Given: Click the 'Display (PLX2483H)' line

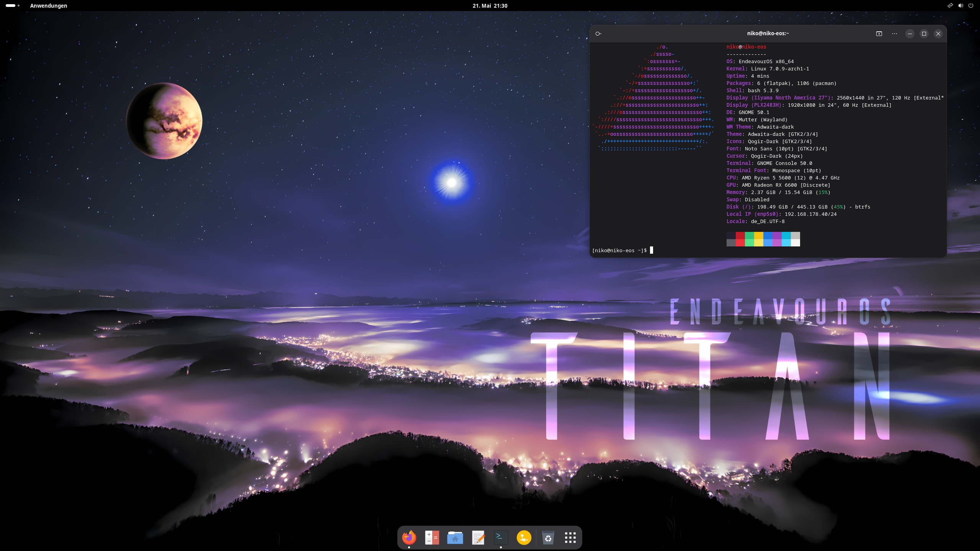Looking at the screenshot, I should pyautogui.click(x=809, y=105).
